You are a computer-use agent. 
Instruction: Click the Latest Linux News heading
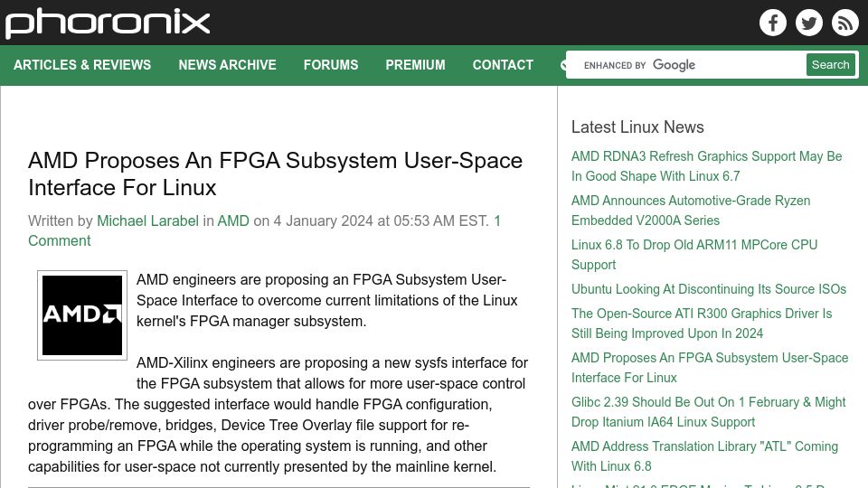coord(637,127)
